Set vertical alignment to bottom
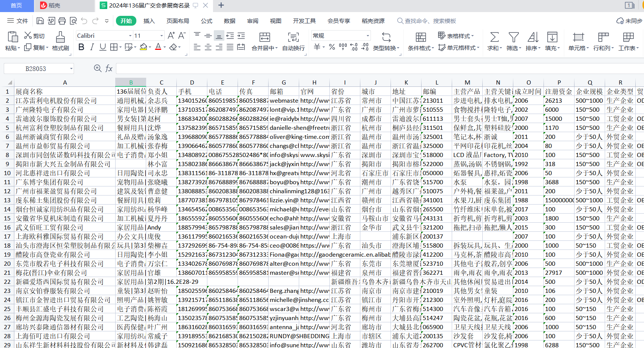Image resolution: width=644 pixels, height=348 pixels. pos(219,35)
